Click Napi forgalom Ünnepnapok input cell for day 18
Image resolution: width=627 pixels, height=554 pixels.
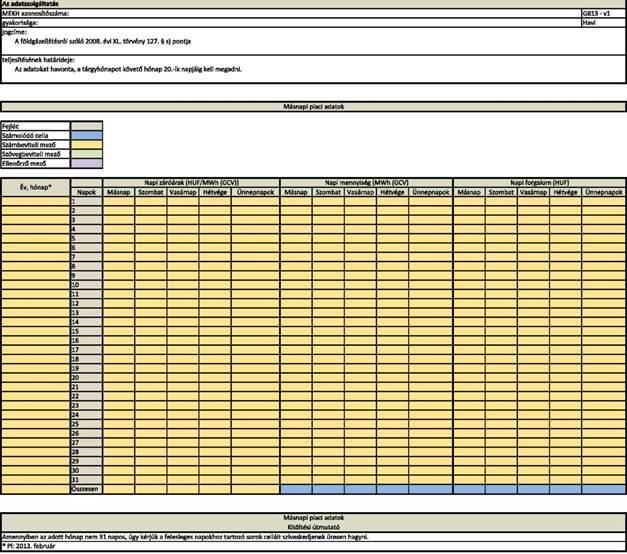coord(604,359)
